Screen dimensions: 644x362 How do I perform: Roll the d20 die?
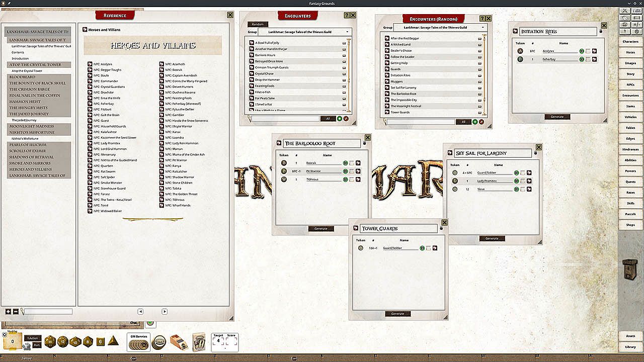pos(51,341)
